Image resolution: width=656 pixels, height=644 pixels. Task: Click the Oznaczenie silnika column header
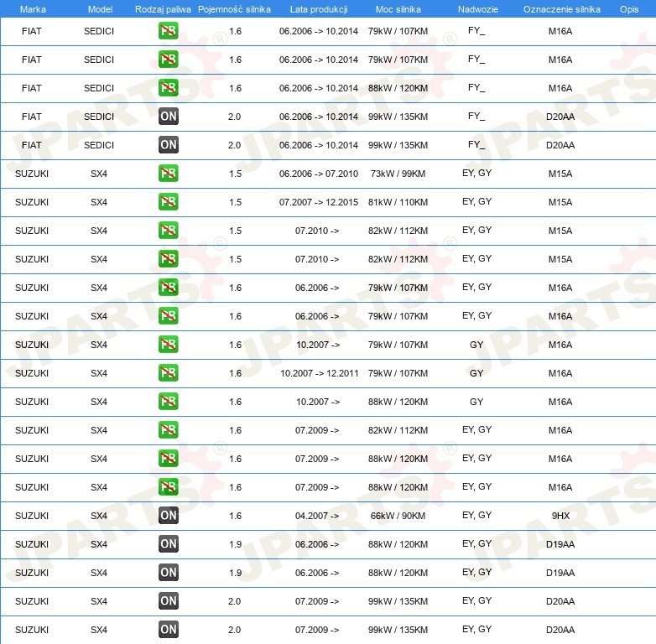(561, 9)
